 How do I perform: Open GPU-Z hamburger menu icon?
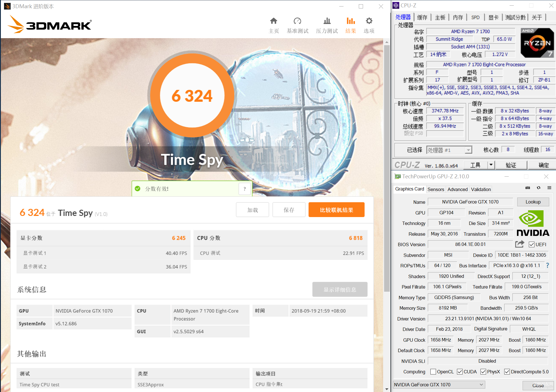pos(549,188)
